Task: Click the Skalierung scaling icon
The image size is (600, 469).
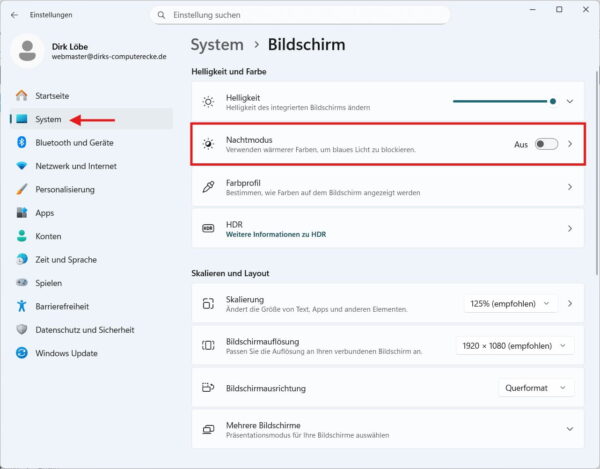Action: point(208,303)
